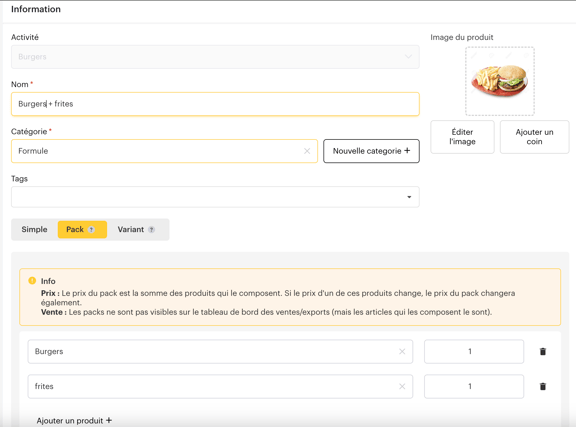Click the frites quantity field
Image resolution: width=576 pixels, height=427 pixels.
pos(474,386)
